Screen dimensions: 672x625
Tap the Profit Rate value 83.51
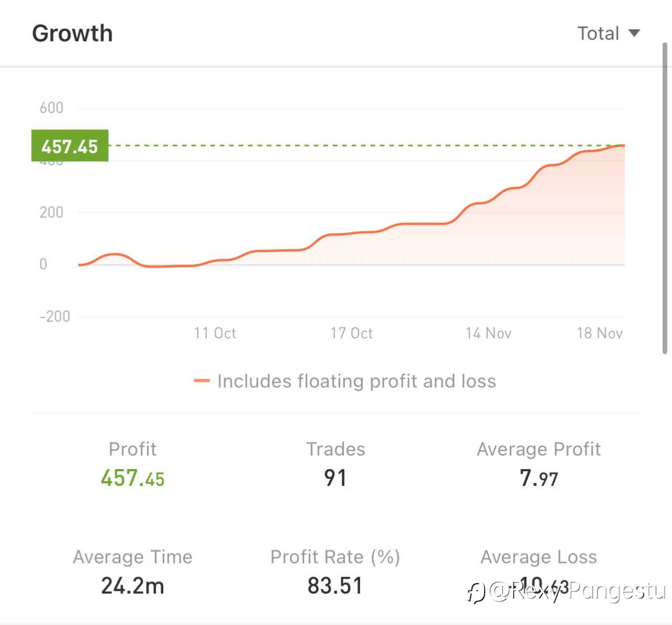click(335, 586)
